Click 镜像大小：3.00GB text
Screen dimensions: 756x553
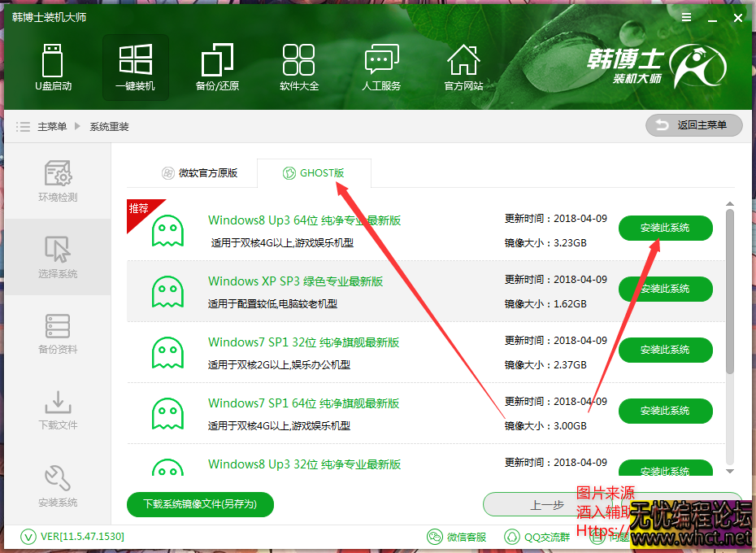pos(545,425)
